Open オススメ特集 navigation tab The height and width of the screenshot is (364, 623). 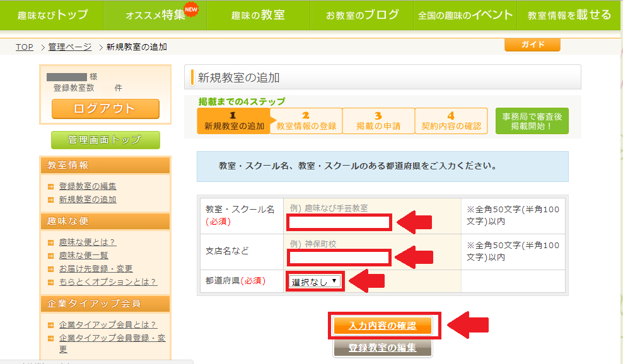pyautogui.click(x=155, y=15)
